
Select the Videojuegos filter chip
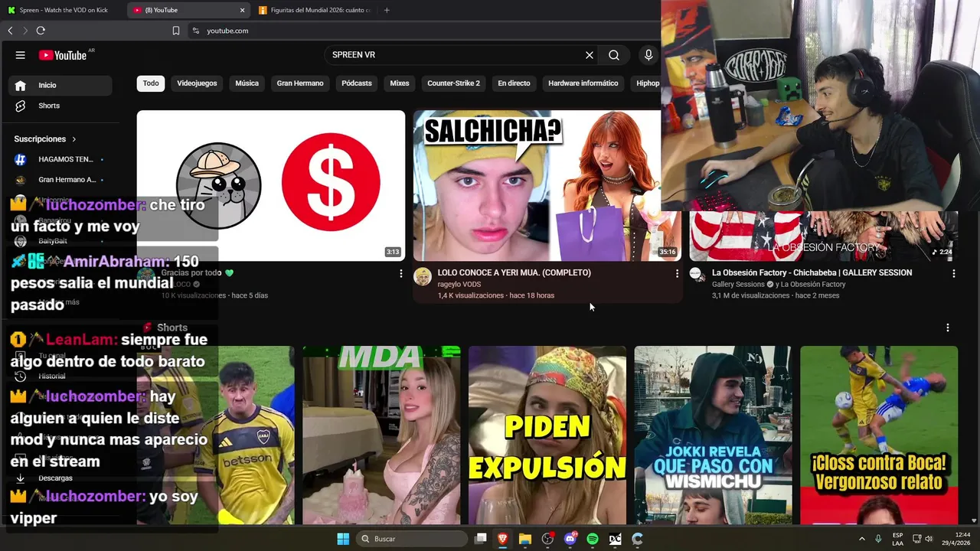pyautogui.click(x=197, y=83)
